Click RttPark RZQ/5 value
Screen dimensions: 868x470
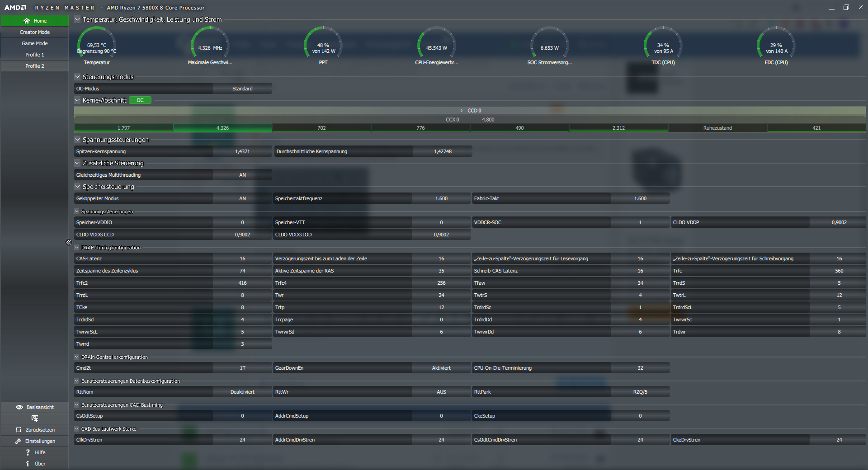coord(640,392)
